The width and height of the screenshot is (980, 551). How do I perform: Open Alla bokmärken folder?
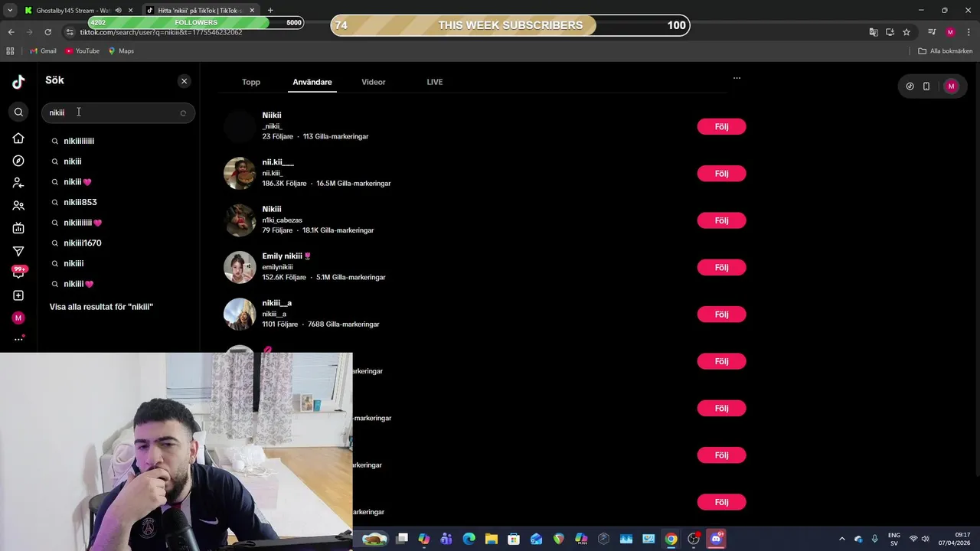pyautogui.click(x=946, y=51)
